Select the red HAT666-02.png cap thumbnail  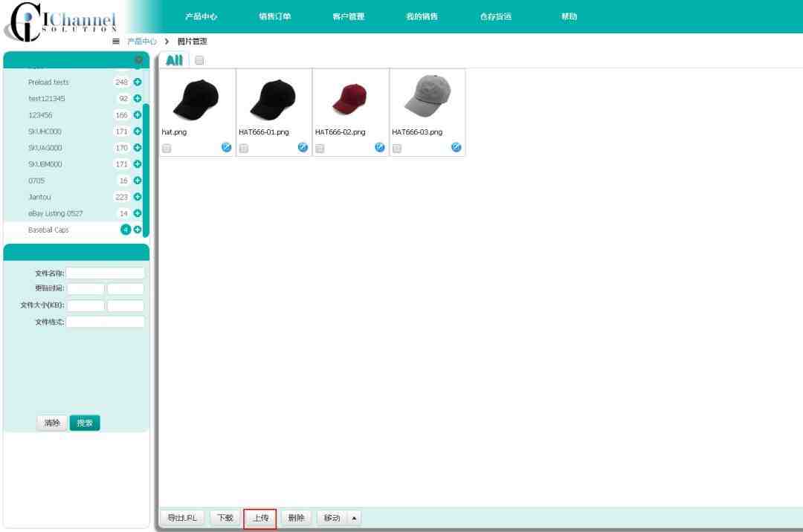(x=350, y=100)
